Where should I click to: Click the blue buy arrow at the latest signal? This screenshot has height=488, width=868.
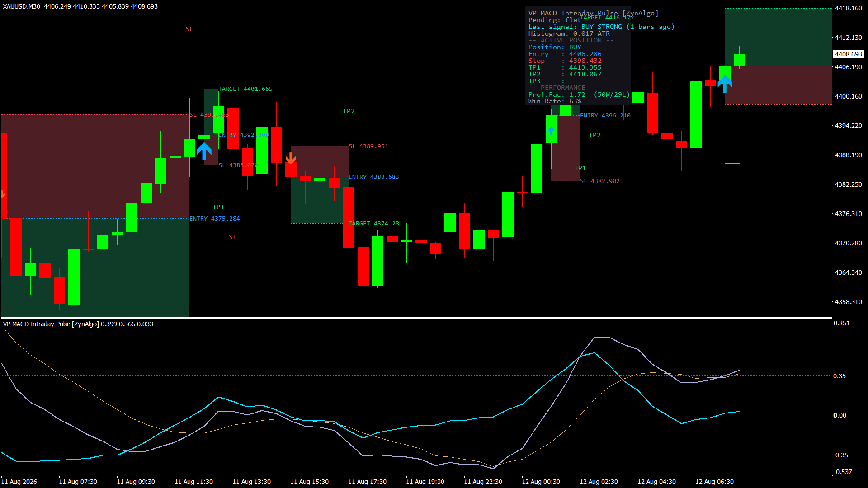[x=725, y=84]
